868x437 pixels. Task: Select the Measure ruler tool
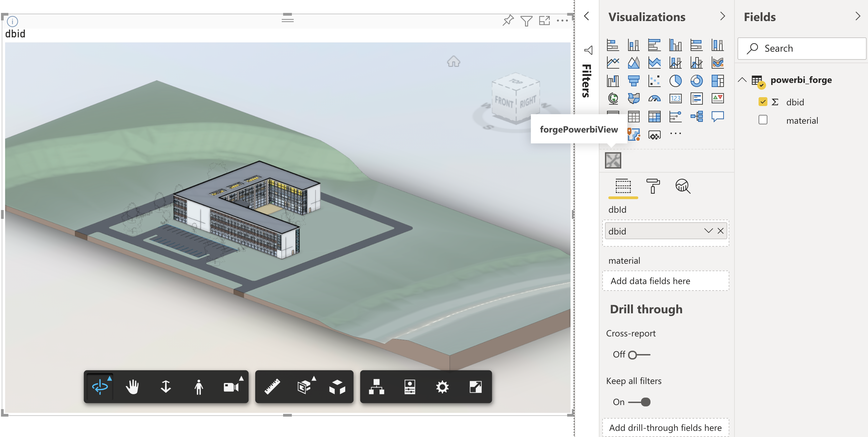[x=272, y=387]
